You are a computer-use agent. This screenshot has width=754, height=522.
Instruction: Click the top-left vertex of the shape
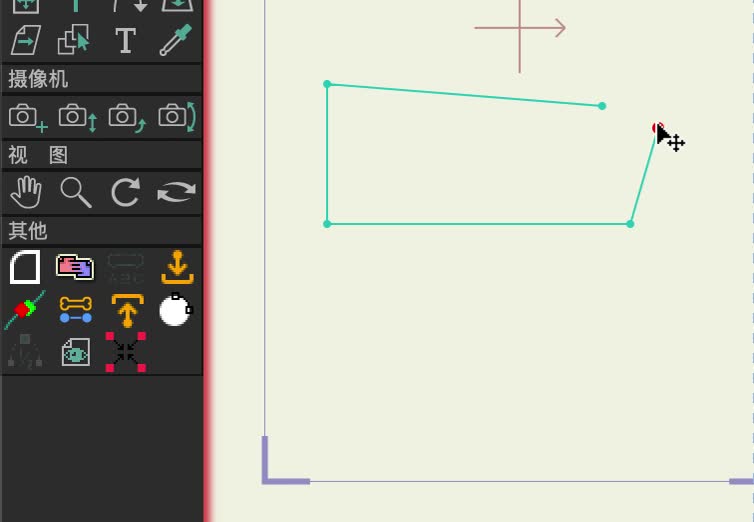pos(327,84)
